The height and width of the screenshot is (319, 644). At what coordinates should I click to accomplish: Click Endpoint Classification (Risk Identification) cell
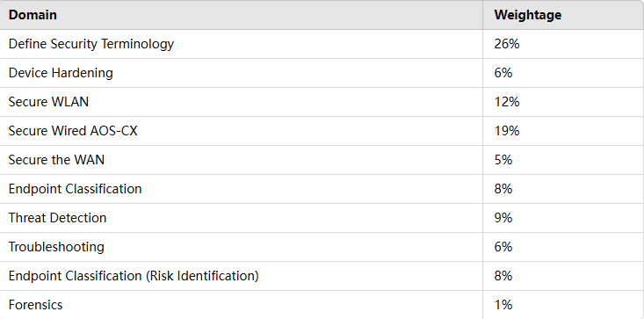point(242,276)
